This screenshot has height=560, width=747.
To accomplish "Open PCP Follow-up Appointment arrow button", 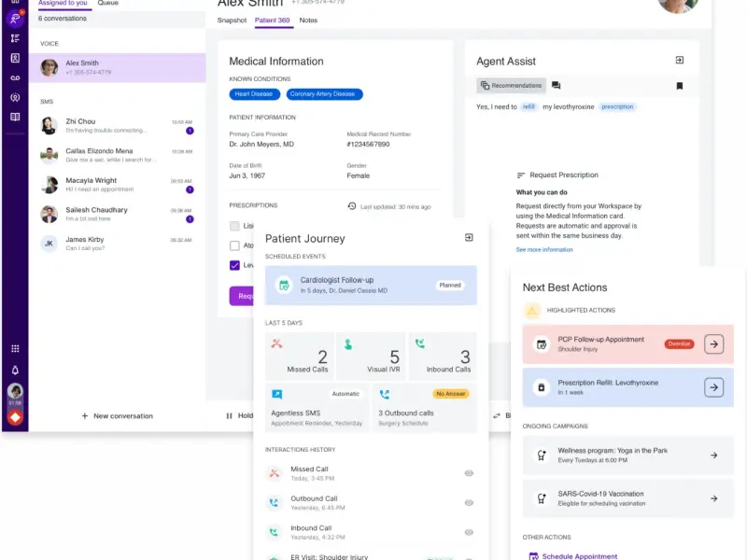I will pos(713,343).
